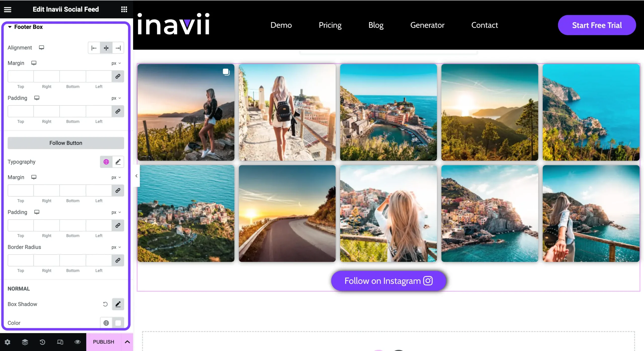Viewport: 644px width, 351px height.
Task: Select right alignment option
Action: pos(118,48)
